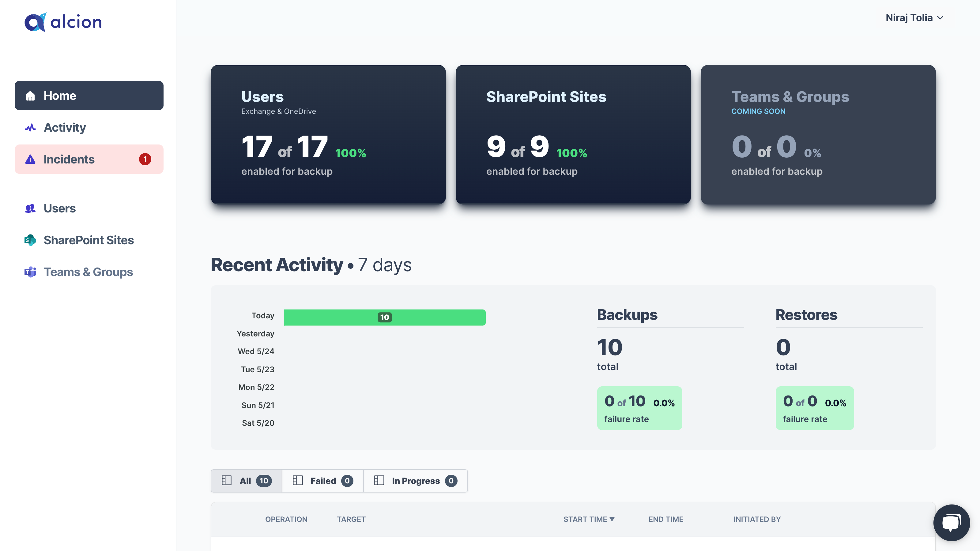980x551 pixels.
Task: Select the All 10 filter tab
Action: click(247, 481)
